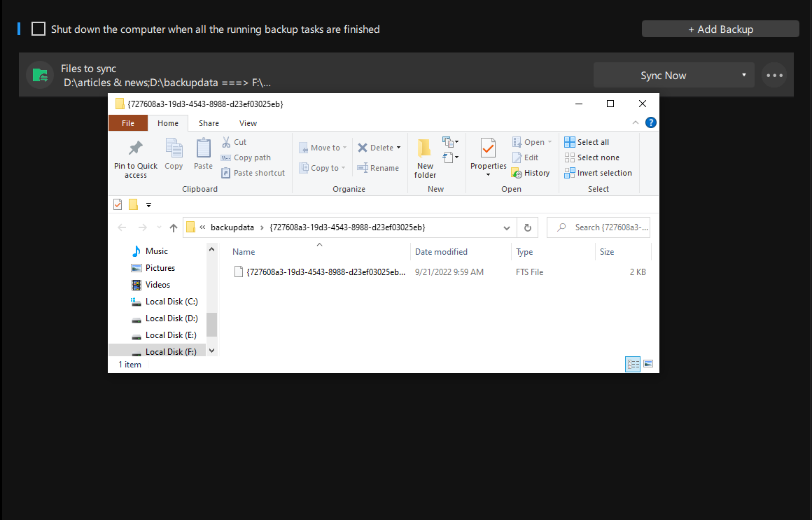
Task: Click Sync Now to start syncing
Action: click(x=665, y=74)
